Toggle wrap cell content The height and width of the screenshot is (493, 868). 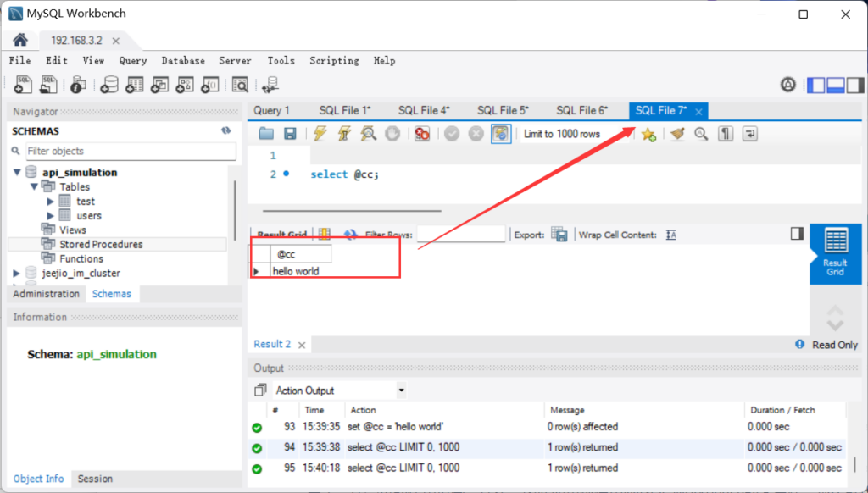pos(671,235)
